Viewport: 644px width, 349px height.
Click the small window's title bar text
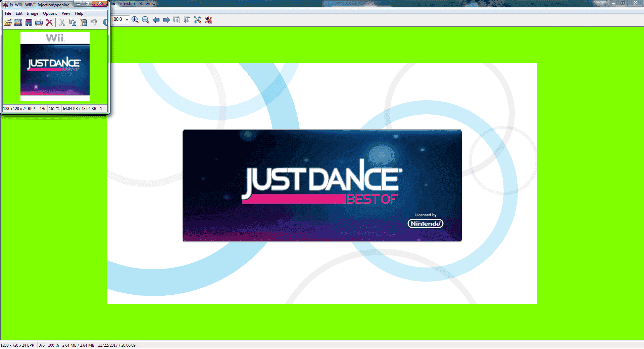tap(41, 5)
